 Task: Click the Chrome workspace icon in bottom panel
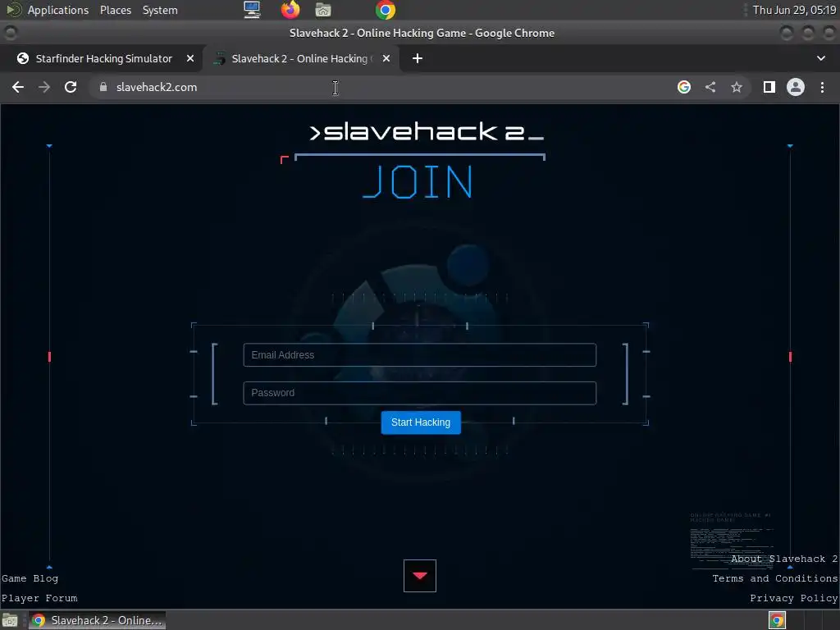coord(777,620)
